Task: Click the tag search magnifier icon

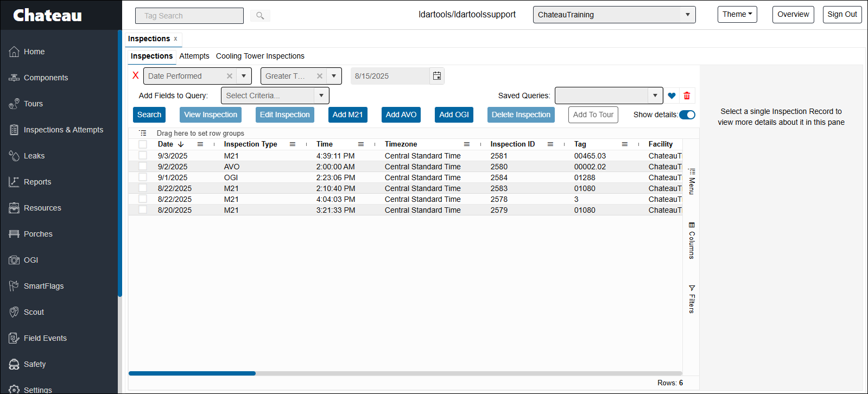Action: (260, 16)
